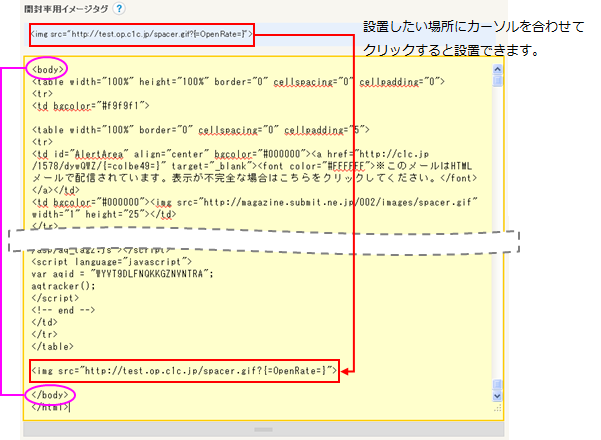Click the line 'var aqid = "WYVT9DLFNQKKGZNVNTRA";'
Viewport: 601px width, 440px height.
coord(122,274)
